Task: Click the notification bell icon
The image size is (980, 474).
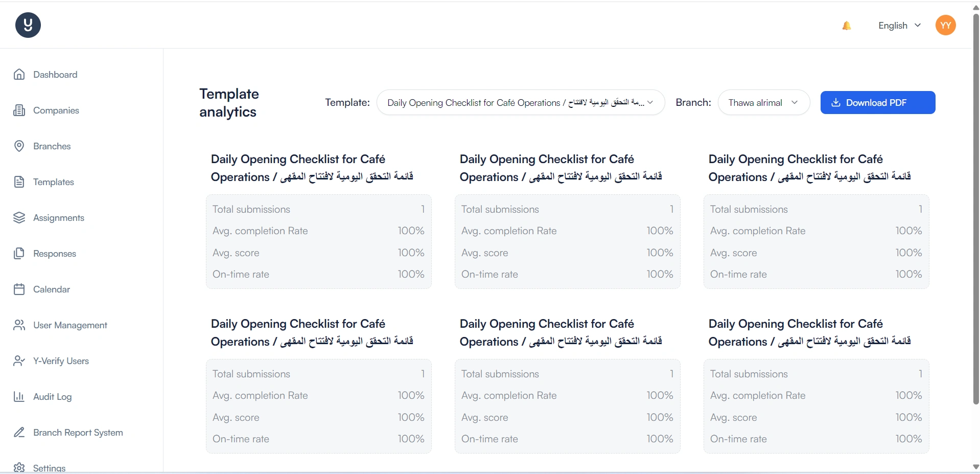Action: [x=846, y=26]
